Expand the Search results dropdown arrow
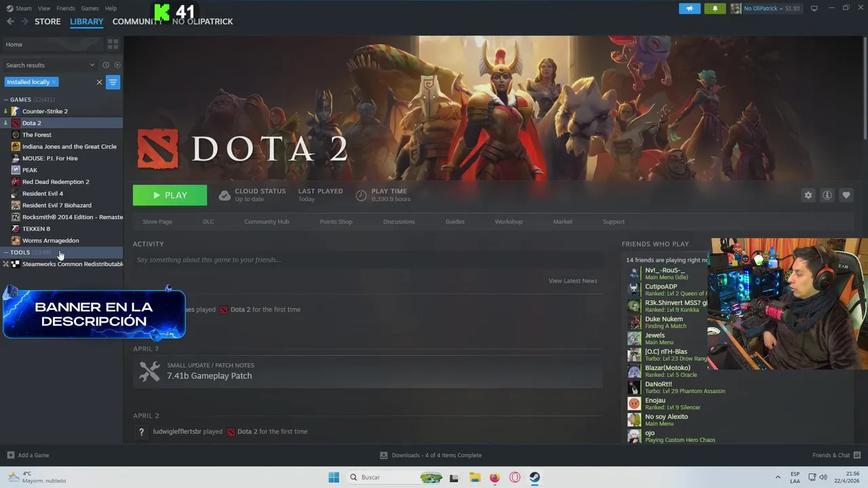Viewport: 868px width, 488px height. (92, 65)
